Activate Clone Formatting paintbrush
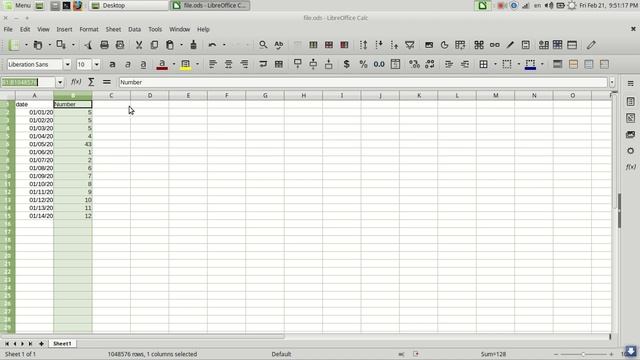 click(193, 45)
